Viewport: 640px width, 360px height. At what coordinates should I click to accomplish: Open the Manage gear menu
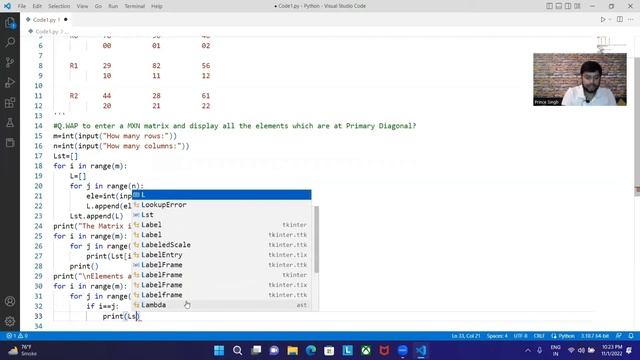click(x=10, y=321)
